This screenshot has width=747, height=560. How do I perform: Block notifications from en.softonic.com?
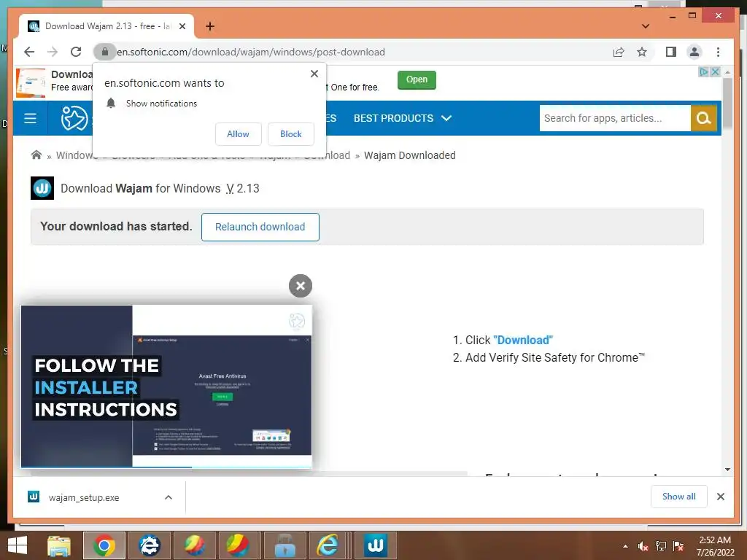[290, 134]
